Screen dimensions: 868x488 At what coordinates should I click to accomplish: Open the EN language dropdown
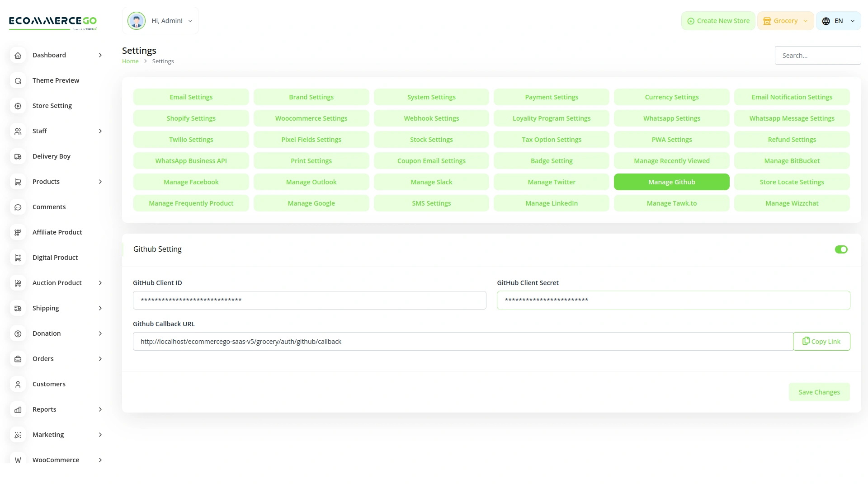click(x=838, y=20)
